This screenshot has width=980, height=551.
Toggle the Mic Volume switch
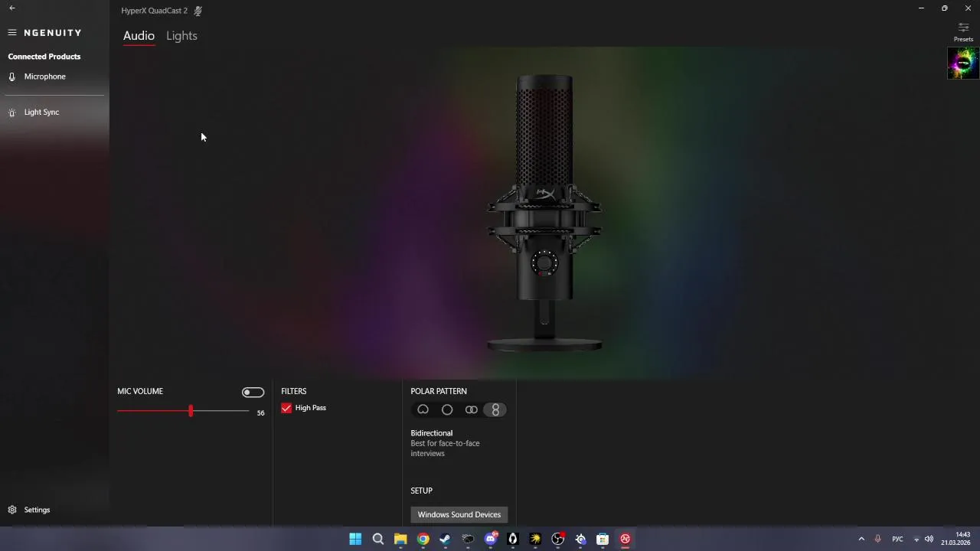pyautogui.click(x=253, y=392)
